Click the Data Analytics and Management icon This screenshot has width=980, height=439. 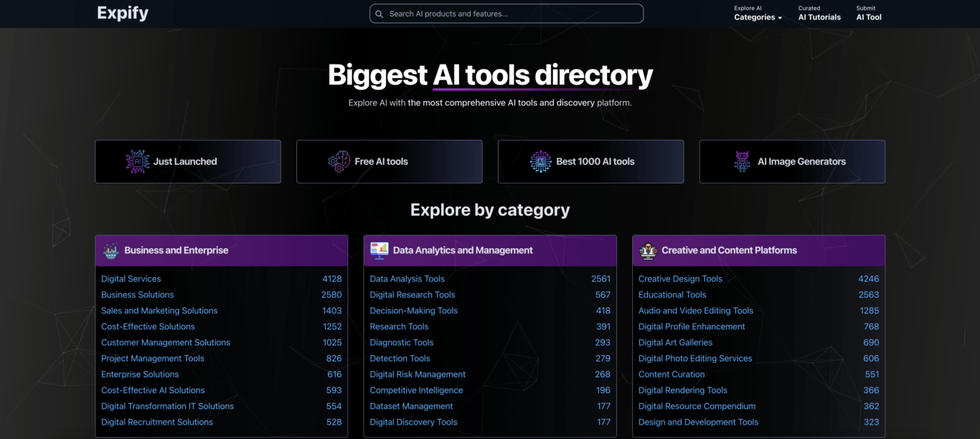(x=379, y=250)
